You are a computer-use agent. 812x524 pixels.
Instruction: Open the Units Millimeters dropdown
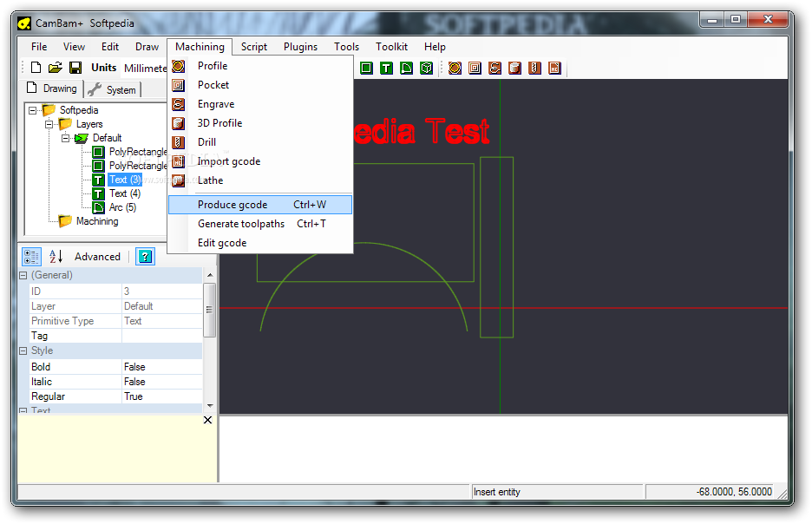145,68
